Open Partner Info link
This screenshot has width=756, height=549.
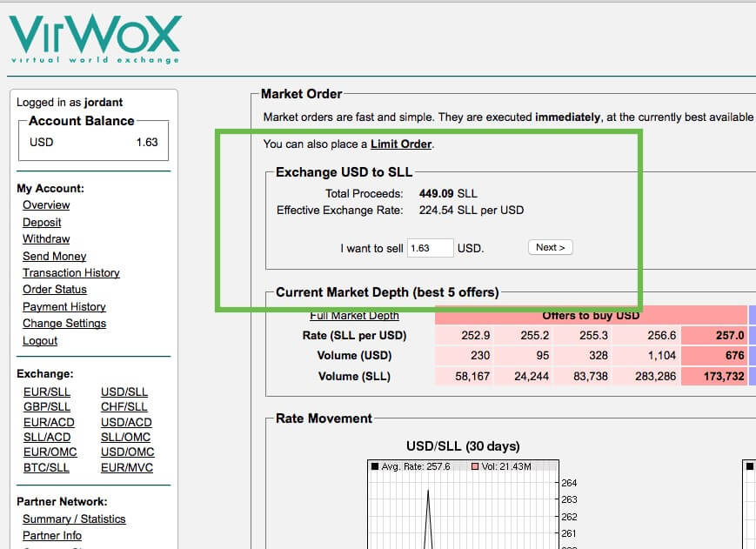[x=52, y=535]
